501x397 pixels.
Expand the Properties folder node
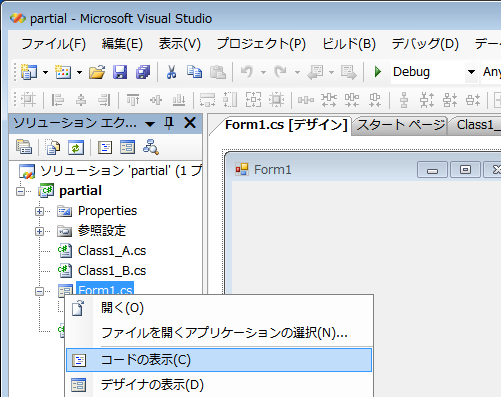coord(39,211)
